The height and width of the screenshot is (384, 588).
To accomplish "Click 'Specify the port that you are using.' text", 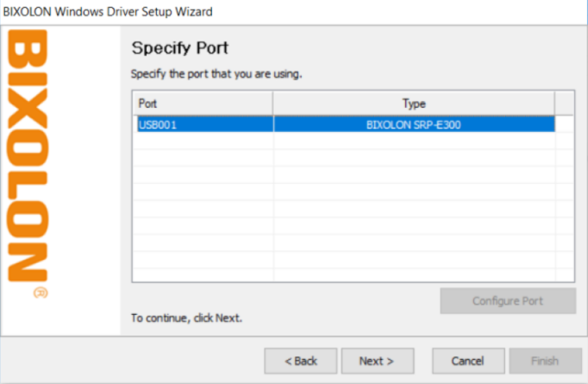I will coord(216,74).
